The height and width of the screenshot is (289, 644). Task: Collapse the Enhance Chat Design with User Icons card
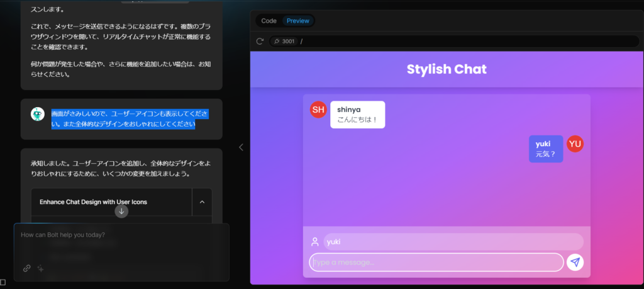pyautogui.click(x=202, y=202)
